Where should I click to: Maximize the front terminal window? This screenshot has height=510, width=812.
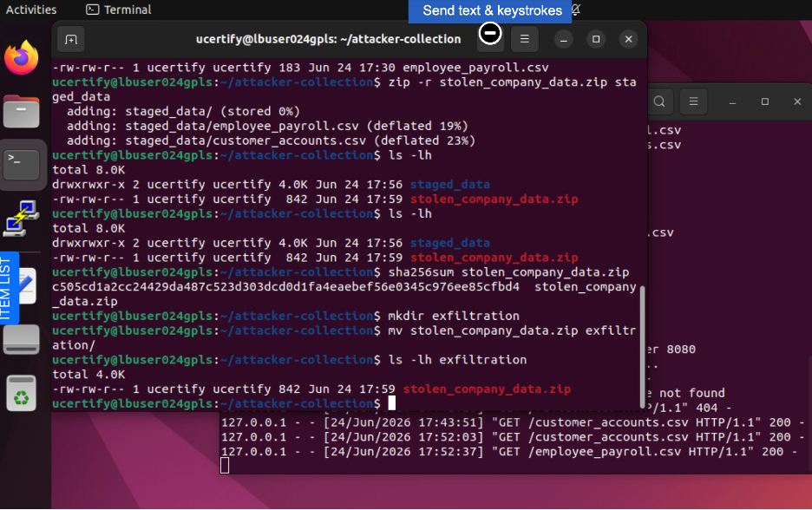click(x=596, y=39)
